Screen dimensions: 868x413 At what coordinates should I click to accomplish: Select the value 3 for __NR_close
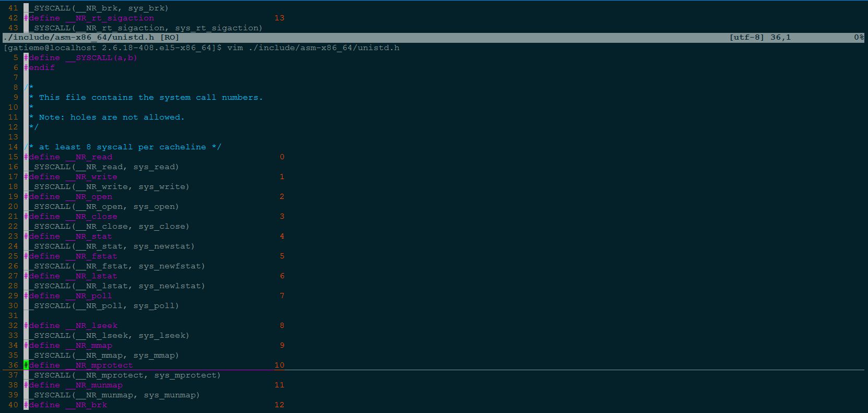pos(282,216)
